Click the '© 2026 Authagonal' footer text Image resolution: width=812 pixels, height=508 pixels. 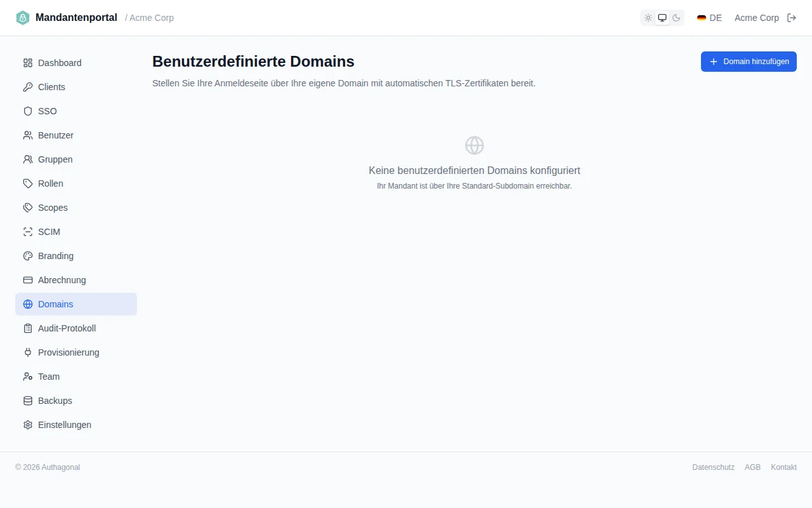[48, 467]
